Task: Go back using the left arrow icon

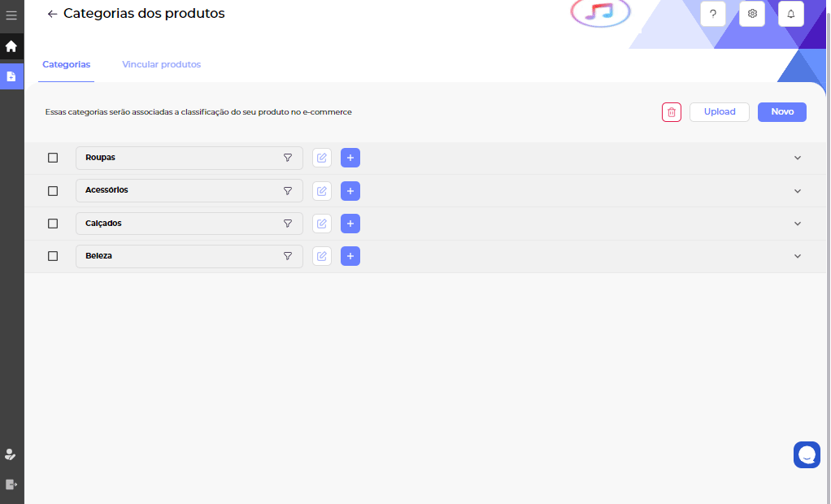Action: click(x=53, y=14)
